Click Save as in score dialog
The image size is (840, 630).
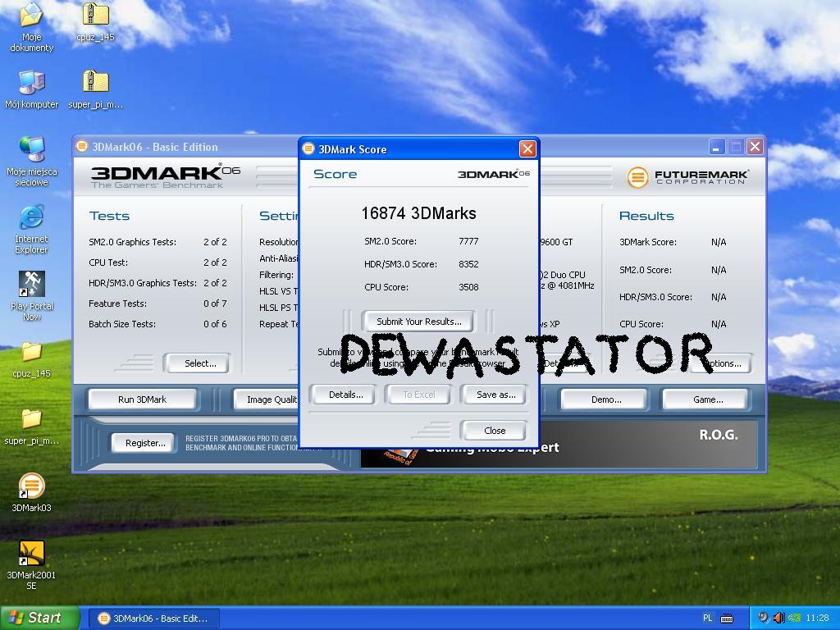click(496, 395)
